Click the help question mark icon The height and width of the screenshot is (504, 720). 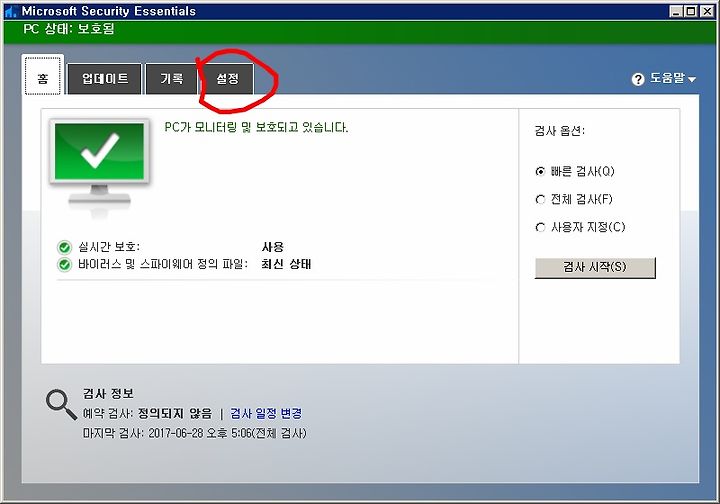pos(638,79)
